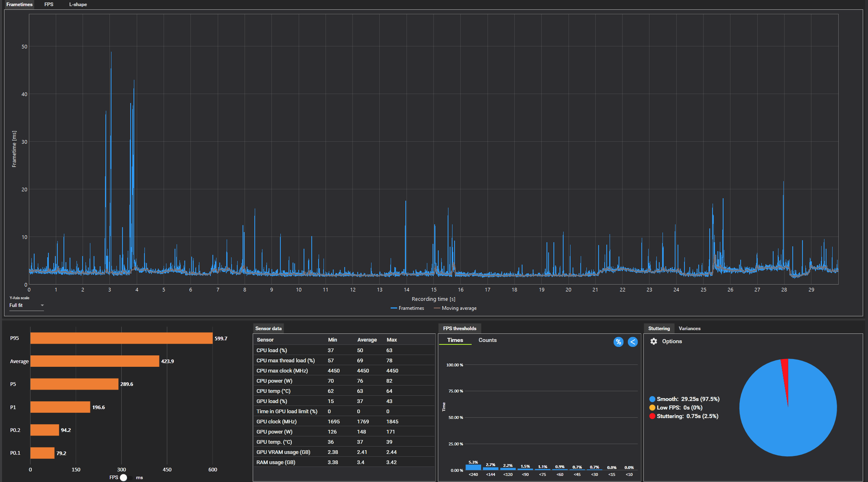The image size is (868, 482).
Task: Click Low FPS: 0s (0%) legend text
Action: [680, 408]
